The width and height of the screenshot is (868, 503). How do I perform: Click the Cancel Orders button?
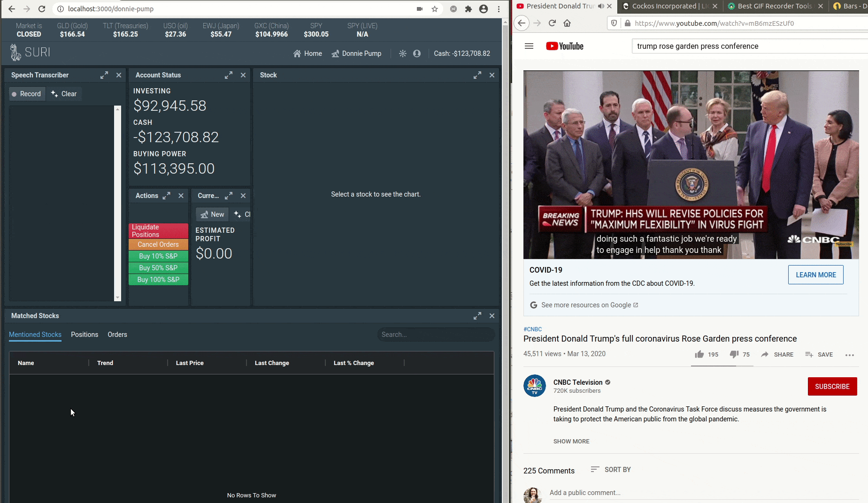158,244
